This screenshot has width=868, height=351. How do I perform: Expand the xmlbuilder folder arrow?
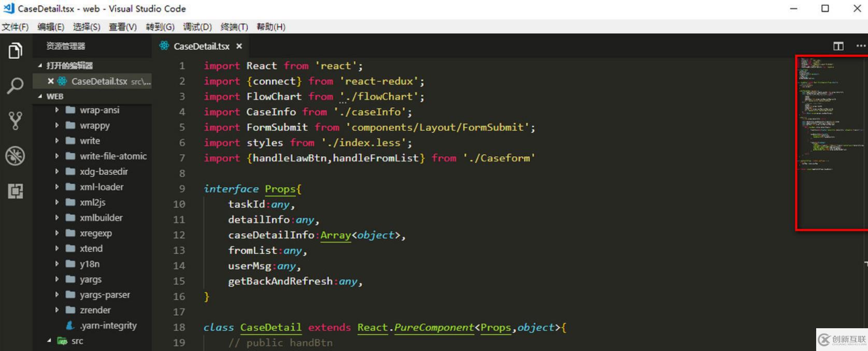pos(57,217)
